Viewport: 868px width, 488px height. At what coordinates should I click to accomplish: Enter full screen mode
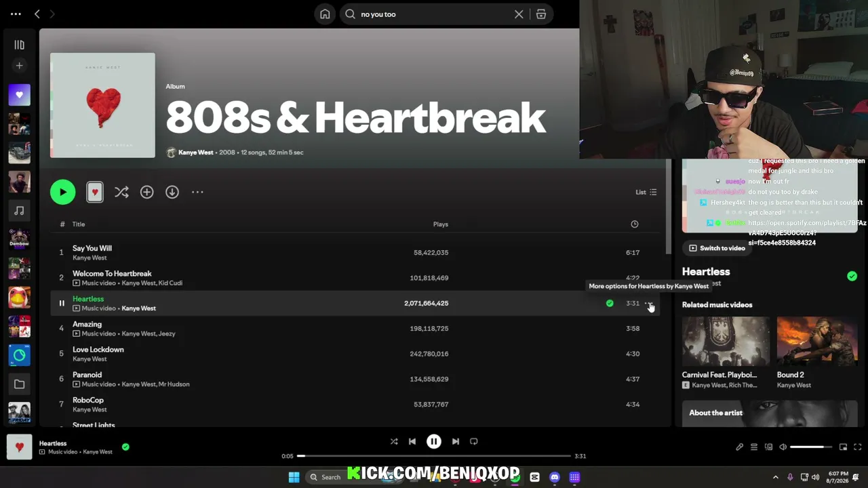[858, 447]
